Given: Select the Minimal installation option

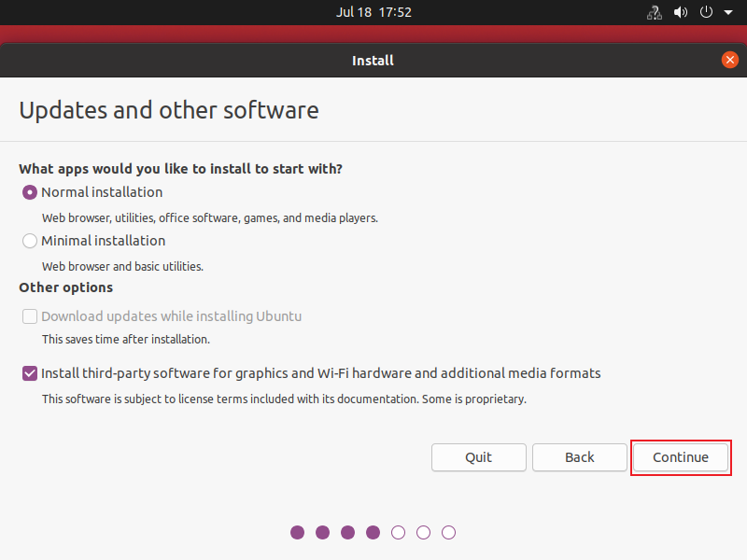Looking at the screenshot, I should click(29, 240).
